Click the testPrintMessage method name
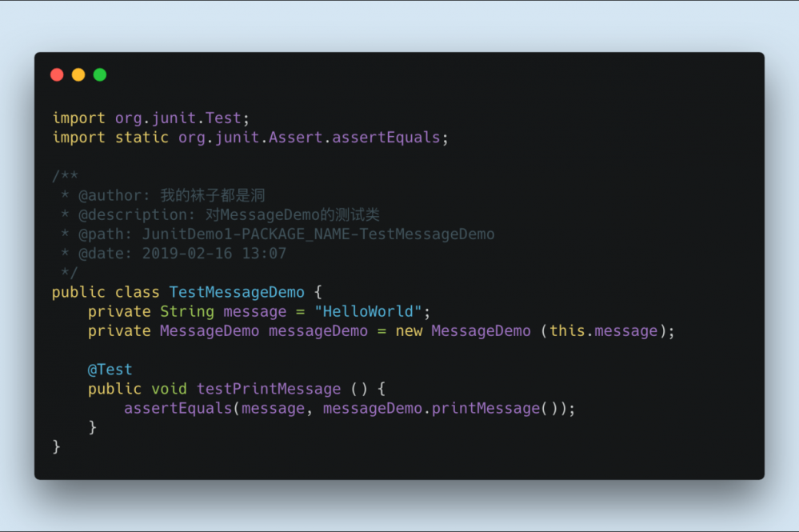 269,389
